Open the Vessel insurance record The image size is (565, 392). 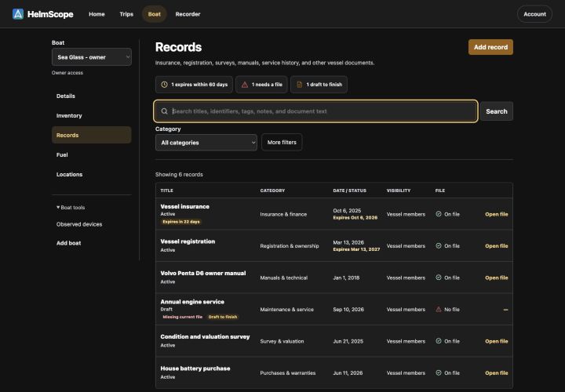185,206
